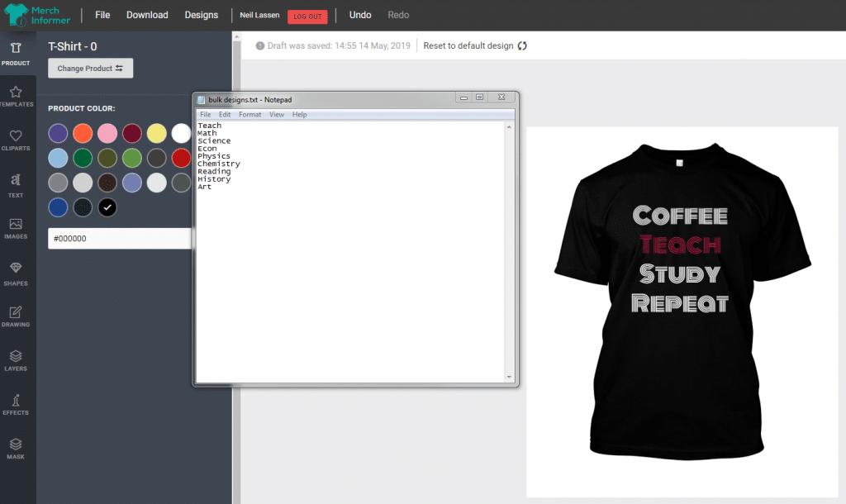Pick the yellow product color

pyautogui.click(x=156, y=133)
